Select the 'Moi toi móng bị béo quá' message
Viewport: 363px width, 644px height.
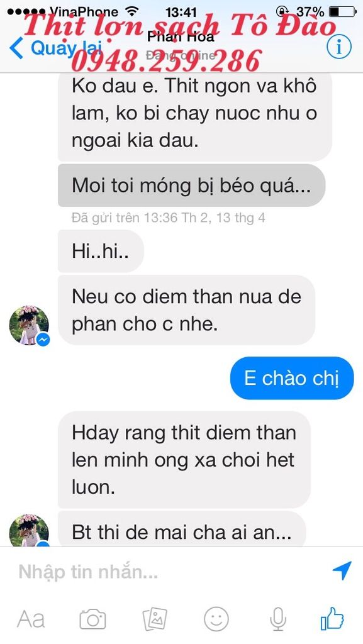coord(191,186)
